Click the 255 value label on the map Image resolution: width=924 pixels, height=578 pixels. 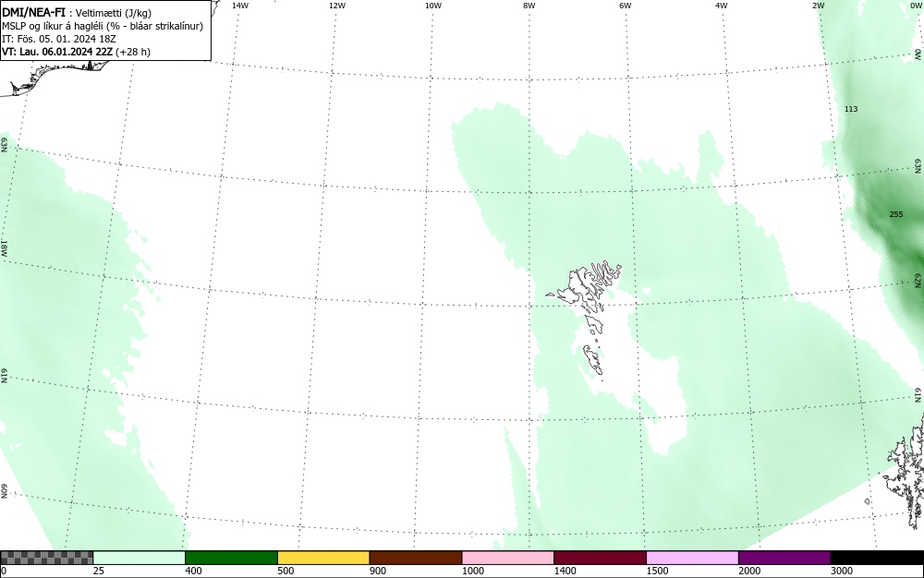895,214
